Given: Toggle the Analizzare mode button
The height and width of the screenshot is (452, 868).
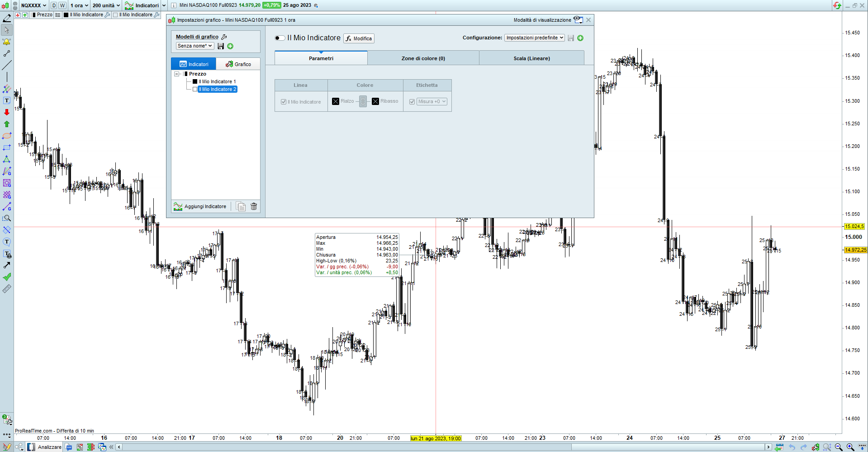Looking at the screenshot, I should (x=44, y=447).
